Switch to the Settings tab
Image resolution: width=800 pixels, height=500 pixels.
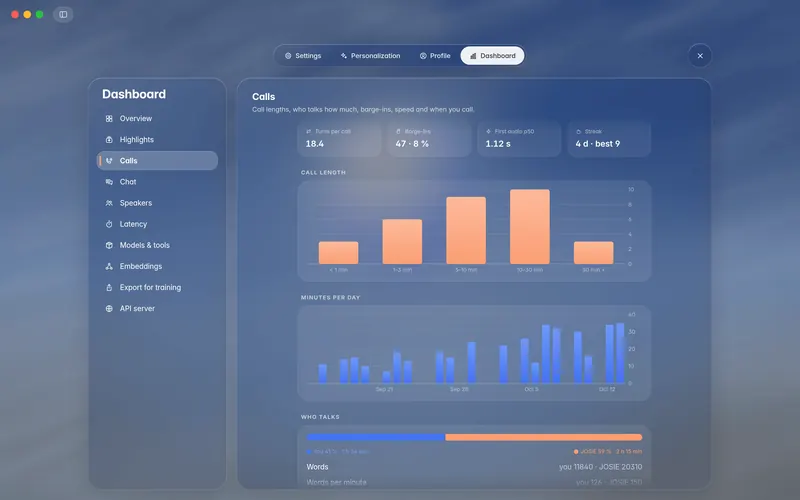303,56
